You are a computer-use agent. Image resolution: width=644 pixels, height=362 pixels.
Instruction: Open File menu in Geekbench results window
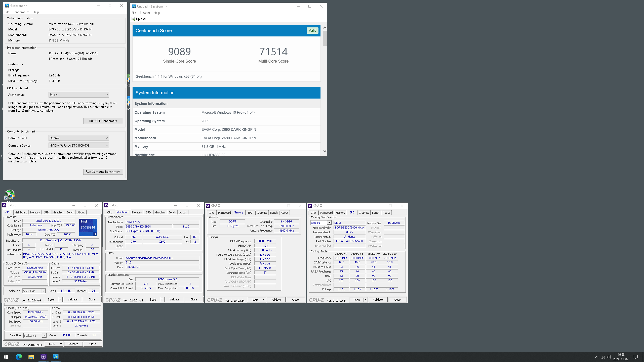[134, 13]
